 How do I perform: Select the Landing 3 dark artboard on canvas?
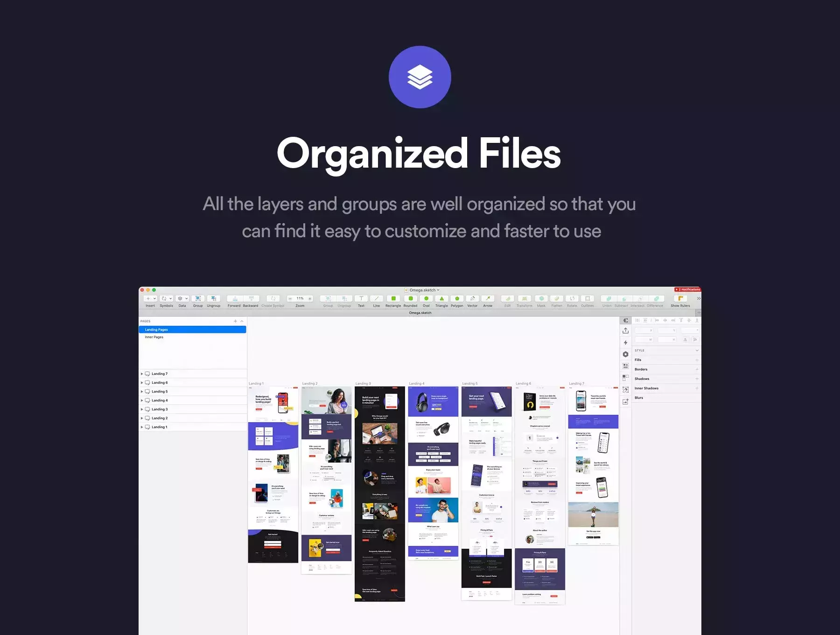380,494
